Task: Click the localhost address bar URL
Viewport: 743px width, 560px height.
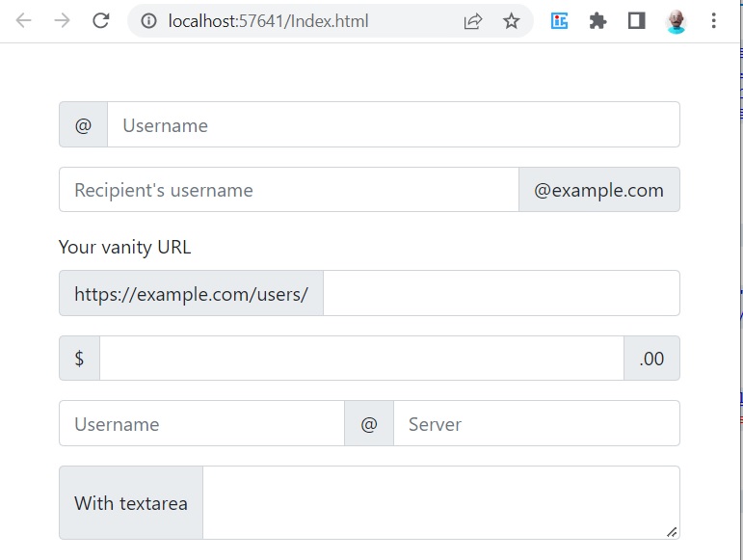Action: point(268,21)
